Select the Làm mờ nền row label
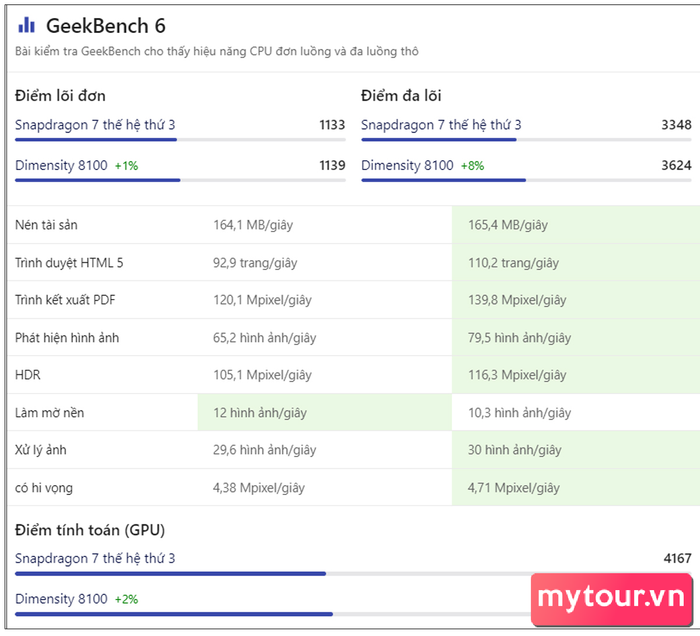This screenshot has height=636, width=700. (x=50, y=412)
